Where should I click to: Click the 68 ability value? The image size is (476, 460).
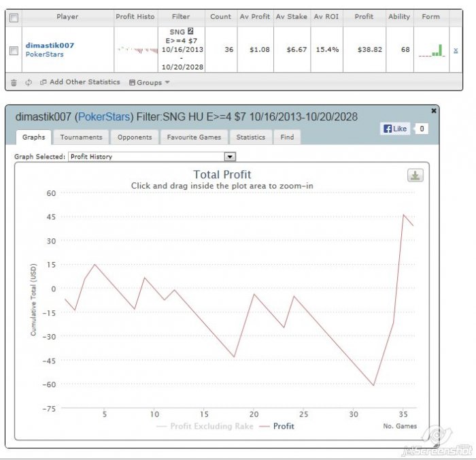pyautogui.click(x=405, y=50)
